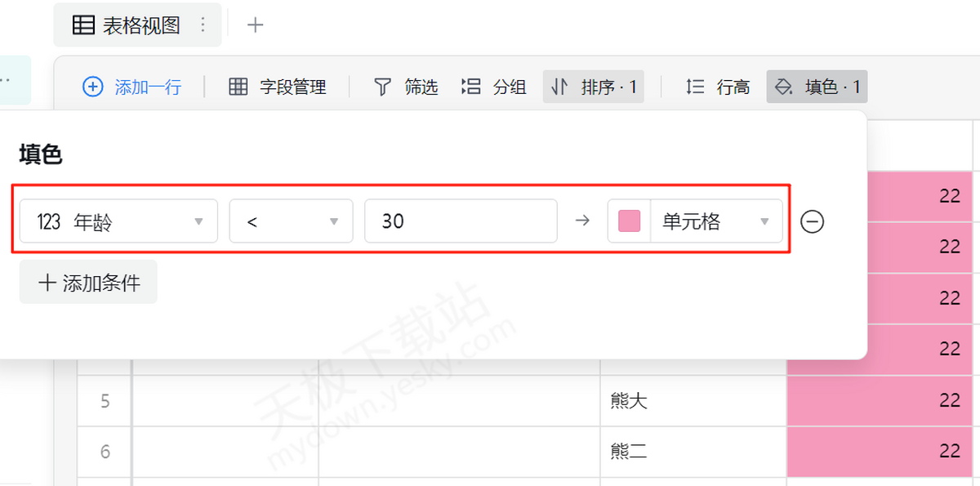Expand the 单元格 apply-scope dropdown
Screen dimensions: 980x486
point(716,221)
